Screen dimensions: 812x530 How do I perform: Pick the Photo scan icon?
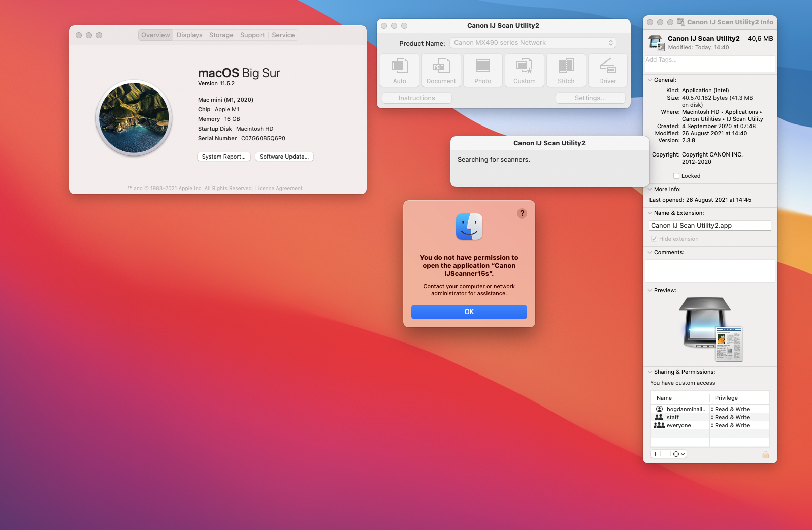click(483, 70)
